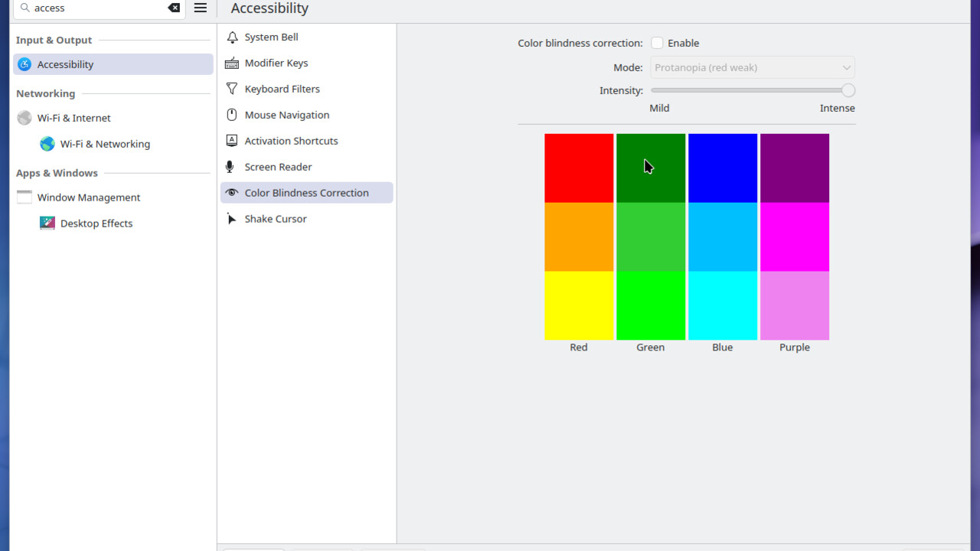980x551 pixels.
Task: Click the Red column label
Action: [579, 347]
